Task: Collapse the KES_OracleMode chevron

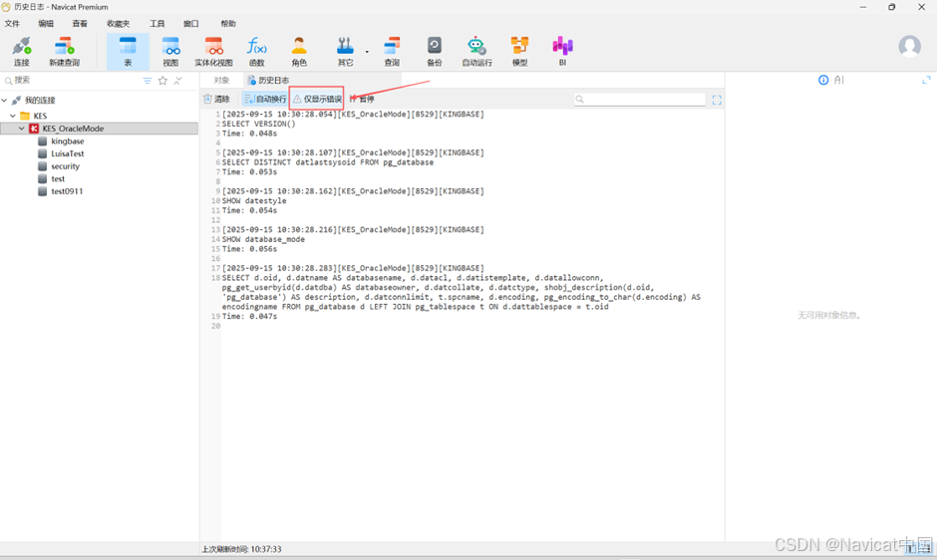Action: 22,129
